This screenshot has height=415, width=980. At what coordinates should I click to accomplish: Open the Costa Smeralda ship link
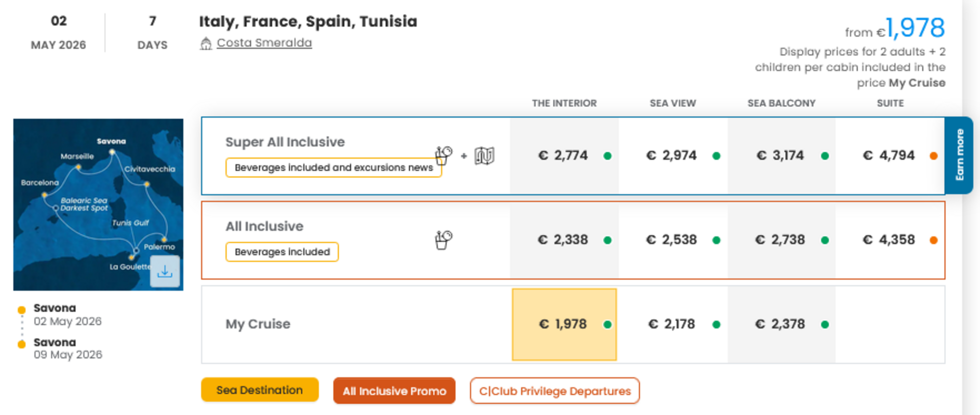(264, 43)
